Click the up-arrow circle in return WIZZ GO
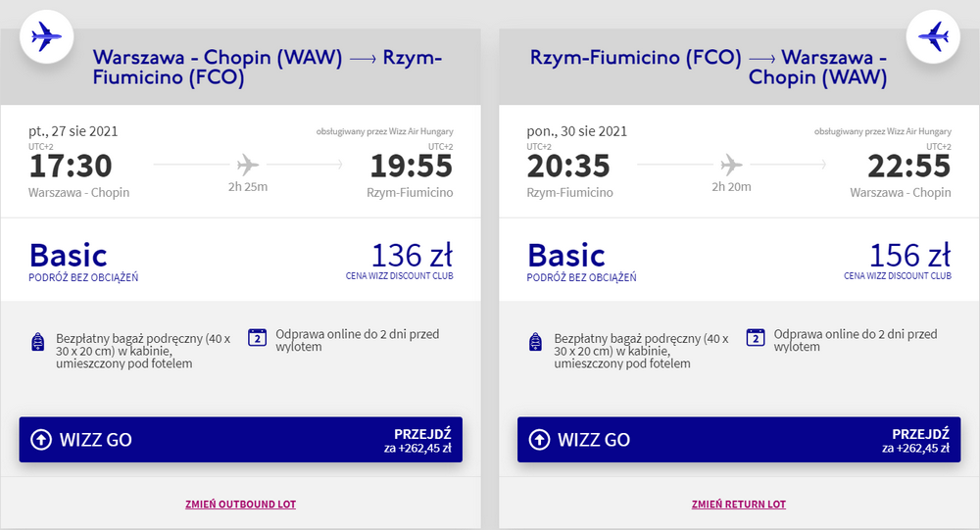The height and width of the screenshot is (530, 980). (x=539, y=439)
